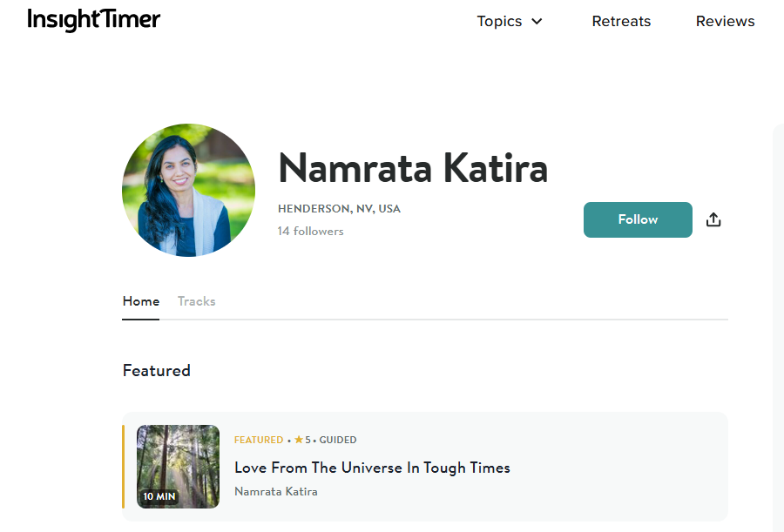The height and width of the screenshot is (532, 784).
Task: Click the Henderson, NV, USA location text
Action: (x=339, y=209)
